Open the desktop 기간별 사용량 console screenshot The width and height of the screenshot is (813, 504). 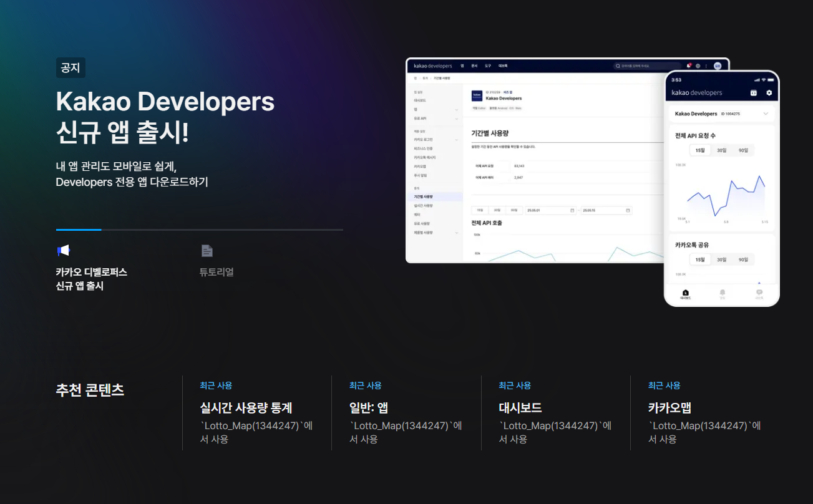[535, 160]
